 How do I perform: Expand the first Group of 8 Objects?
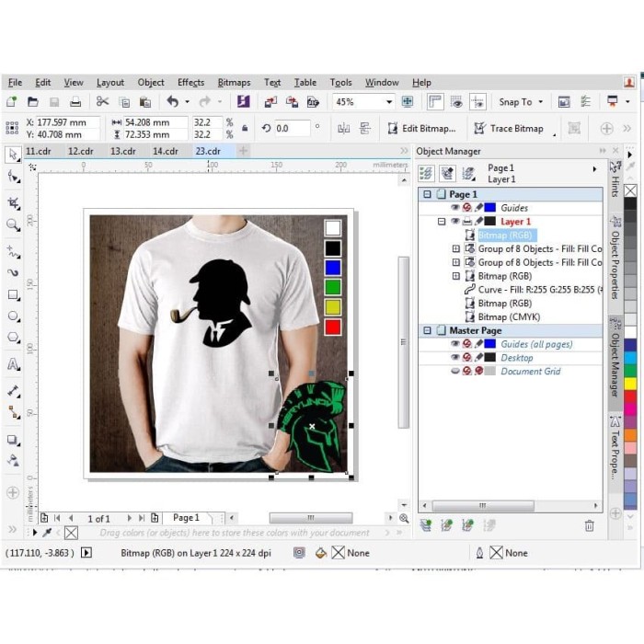click(456, 249)
